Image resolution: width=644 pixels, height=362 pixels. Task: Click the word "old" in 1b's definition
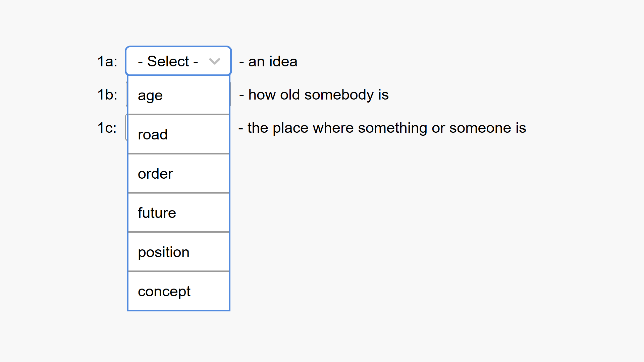[x=290, y=95]
